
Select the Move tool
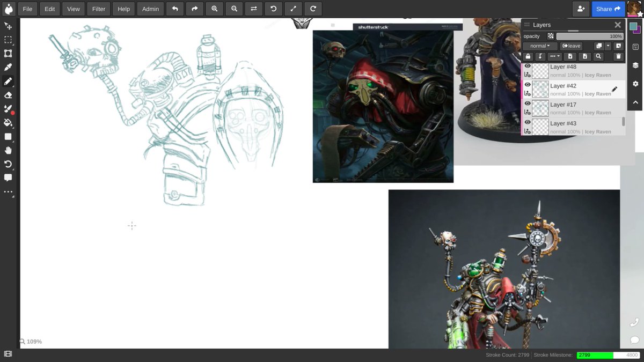pos(8,26)
